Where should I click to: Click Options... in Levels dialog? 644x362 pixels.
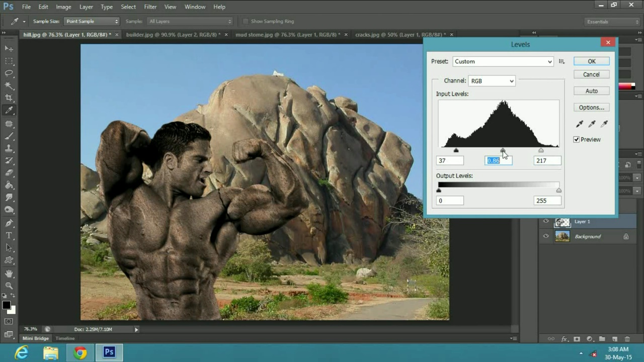pyautogui.click(x=592, y=108)
